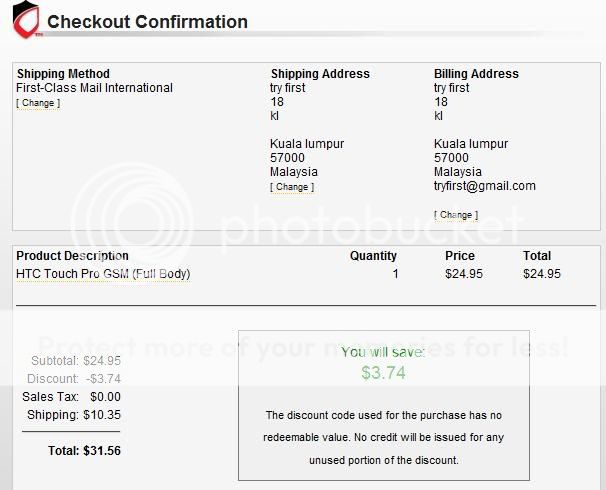Viewport: 606px width, 490px height.
Task: Click the $3.74 savings amount
Action: coord(383,373)
